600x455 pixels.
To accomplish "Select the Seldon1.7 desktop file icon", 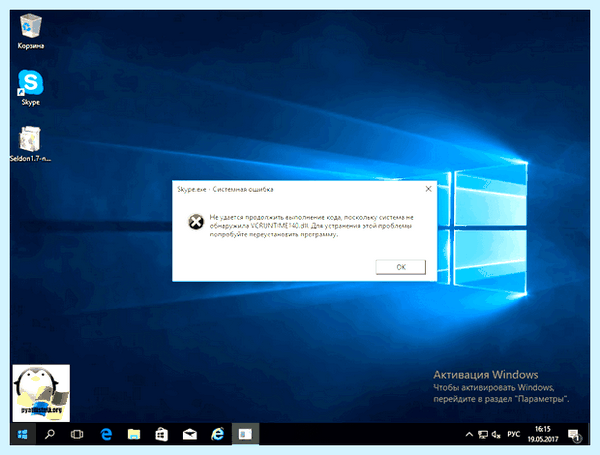I will [30, 144].
